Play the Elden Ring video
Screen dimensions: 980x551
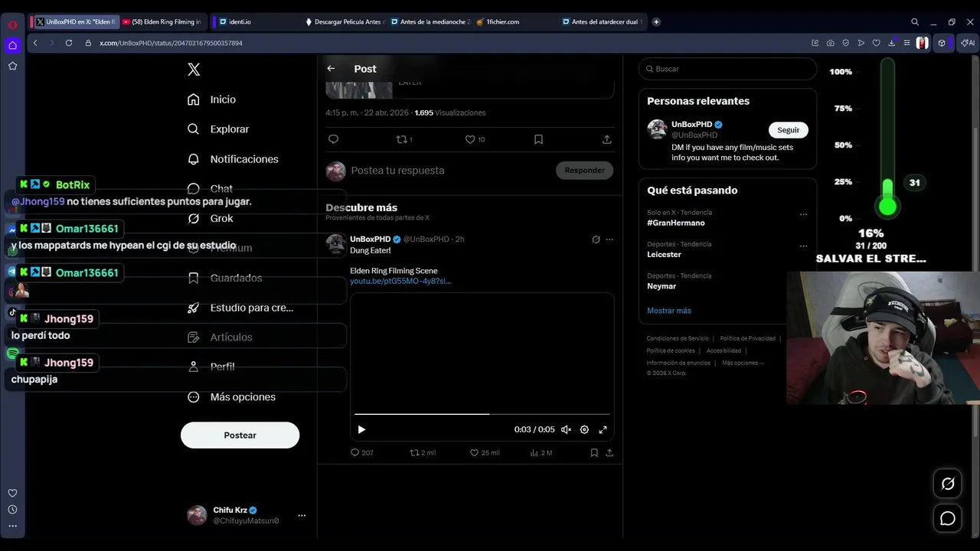point(361,430)
